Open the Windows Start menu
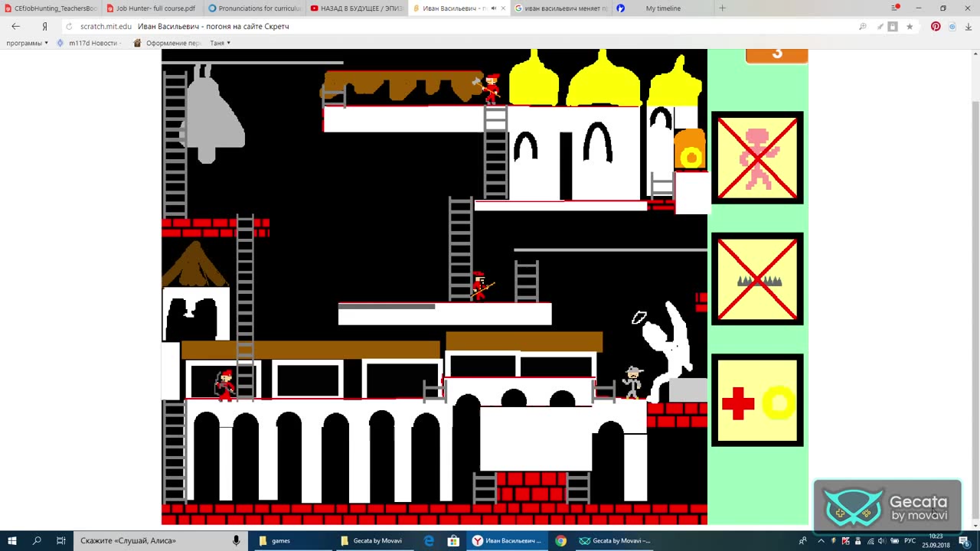This screenshot has width=980, height=551. [12, 540]
